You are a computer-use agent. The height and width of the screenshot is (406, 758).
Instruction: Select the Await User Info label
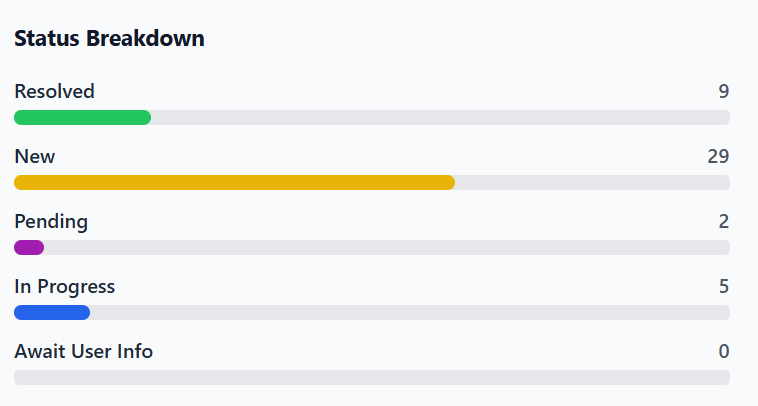[x=83, y=351]
